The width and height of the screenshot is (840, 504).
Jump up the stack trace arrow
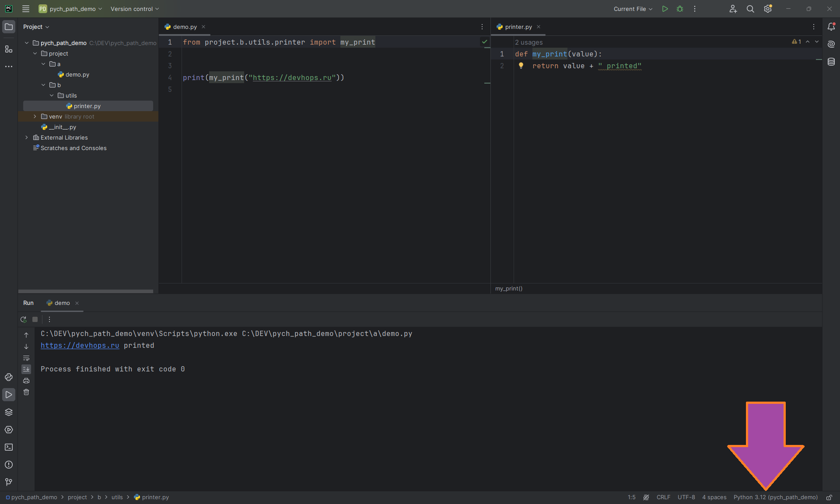coord(26,335)
